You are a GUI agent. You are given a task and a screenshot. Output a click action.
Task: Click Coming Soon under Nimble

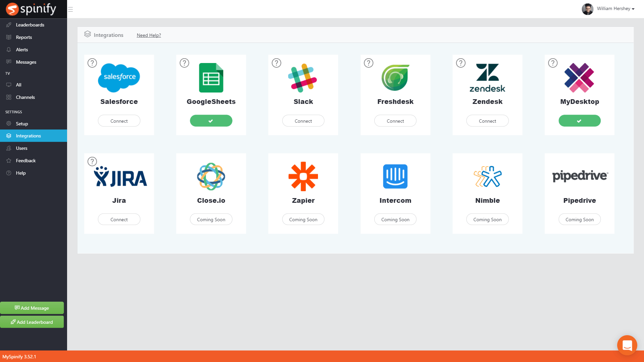tap(487, 219)
